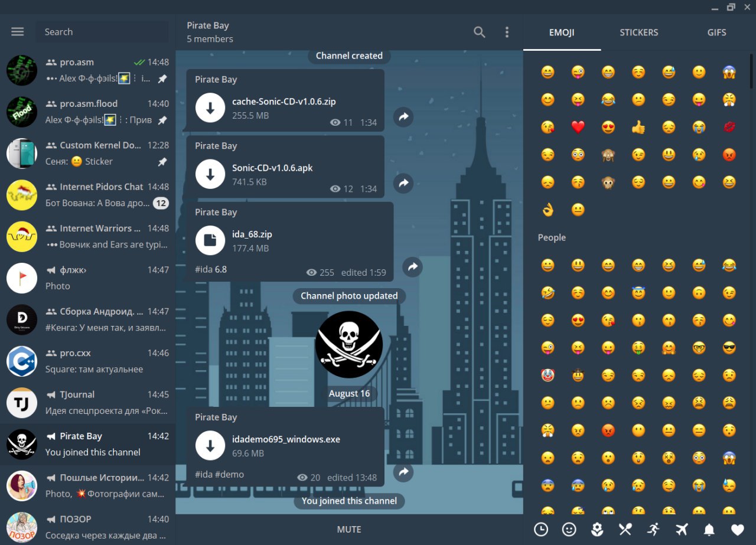Focus the Search field
Screen dimensions: 756x545
point(102,32)
